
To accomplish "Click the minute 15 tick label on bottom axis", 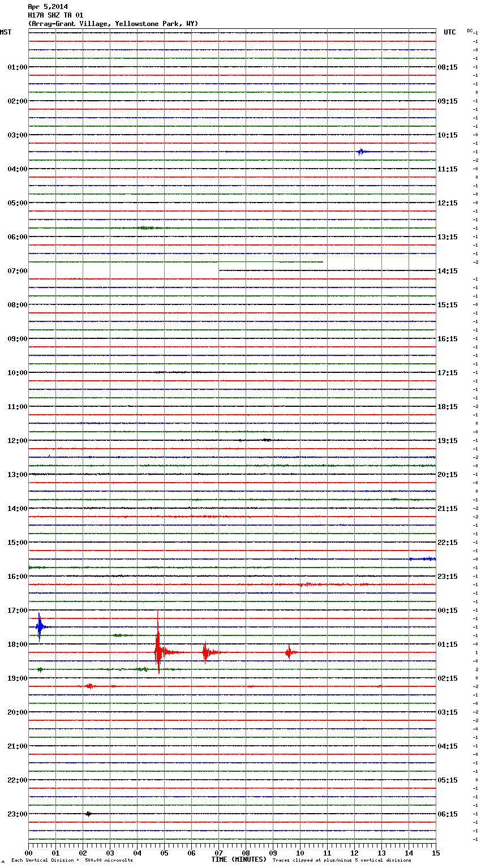I will [x=436, y=853].
